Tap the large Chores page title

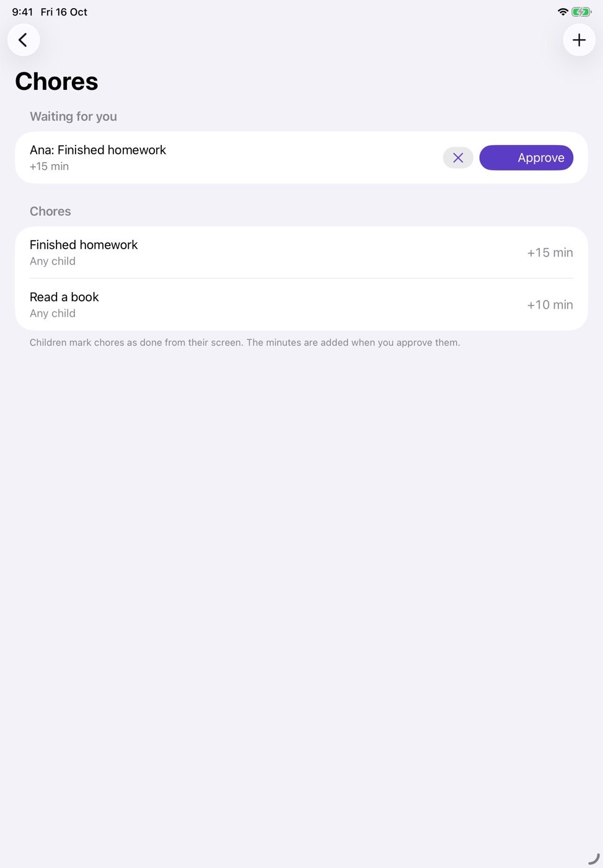tap(56, 82)
